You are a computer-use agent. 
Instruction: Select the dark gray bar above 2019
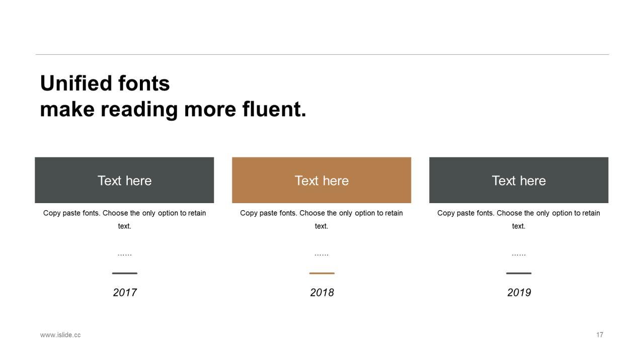click(x=519, y=274)
